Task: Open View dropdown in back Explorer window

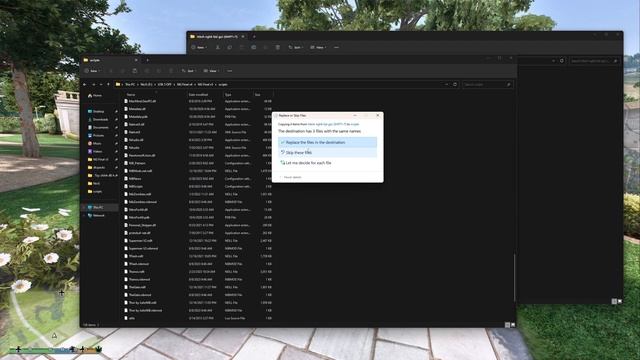Action: click(x=318, y=47)
